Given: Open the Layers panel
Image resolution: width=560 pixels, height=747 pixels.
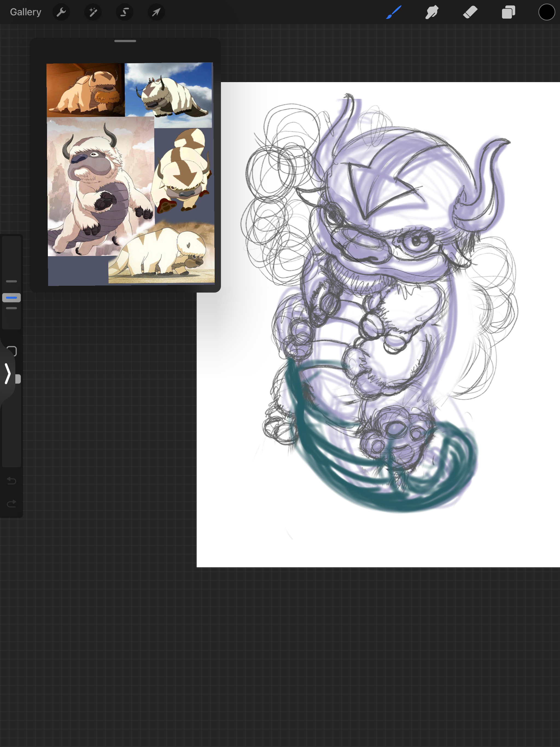Looking at the screenshot, I should (508, 12).
